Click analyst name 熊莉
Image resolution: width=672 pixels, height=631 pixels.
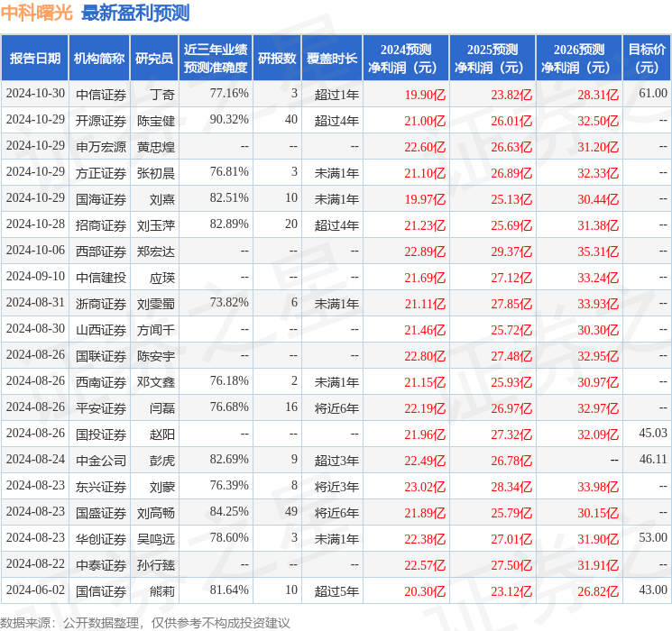pos(162,591)
